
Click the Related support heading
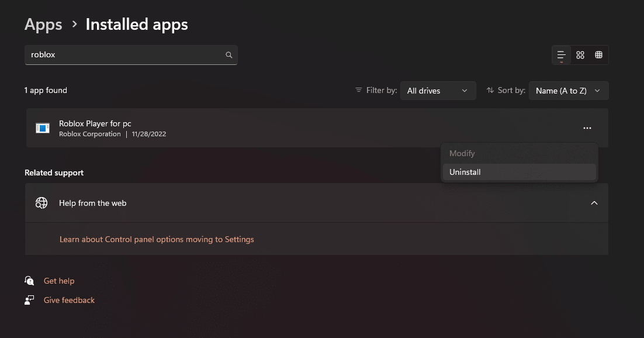click(x=54, y=173)
